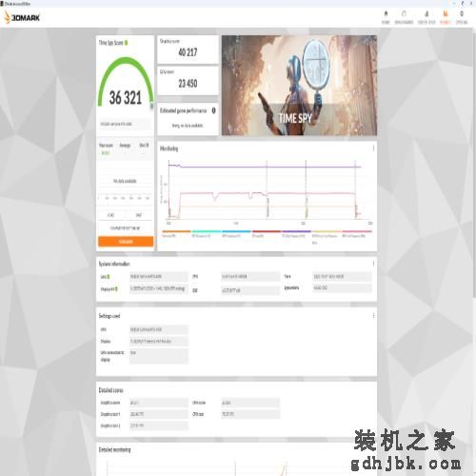Toggle the teal legend entry under Monitoring chart
The height and width of the screenshot is (476, 476).
point(206,234)
